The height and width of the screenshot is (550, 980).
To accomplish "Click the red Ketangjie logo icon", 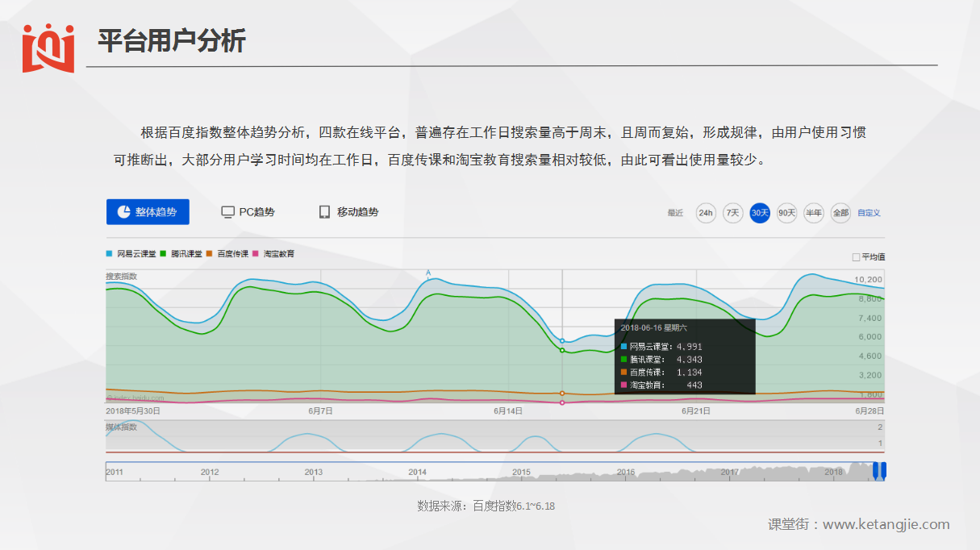I will coord(48,48).
